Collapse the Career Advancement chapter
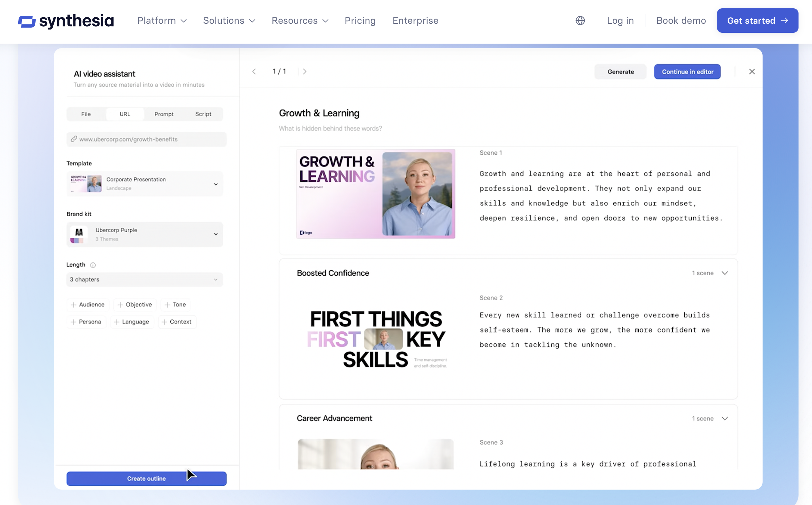 (724, 418)
